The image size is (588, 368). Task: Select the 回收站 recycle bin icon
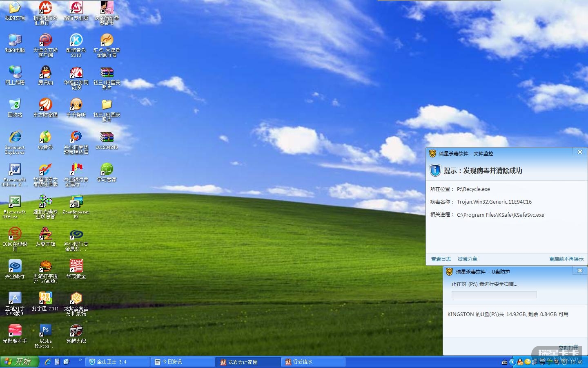(15, 108)
